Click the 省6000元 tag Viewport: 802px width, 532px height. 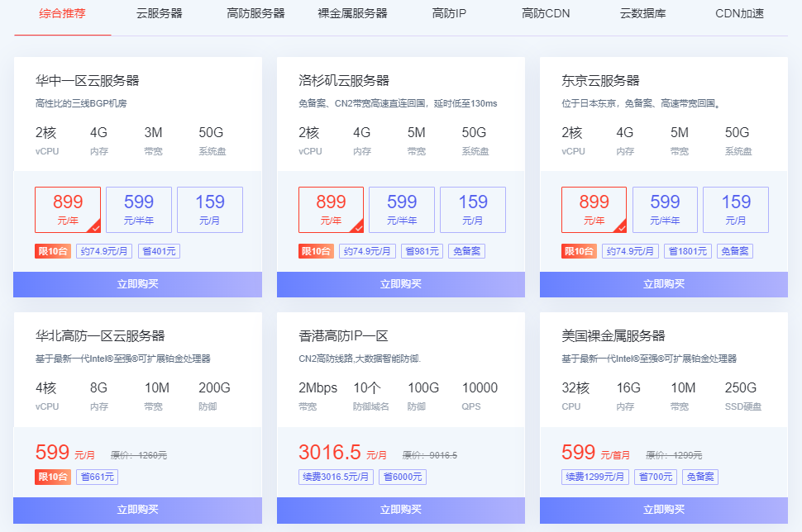(x=403, y=477)
